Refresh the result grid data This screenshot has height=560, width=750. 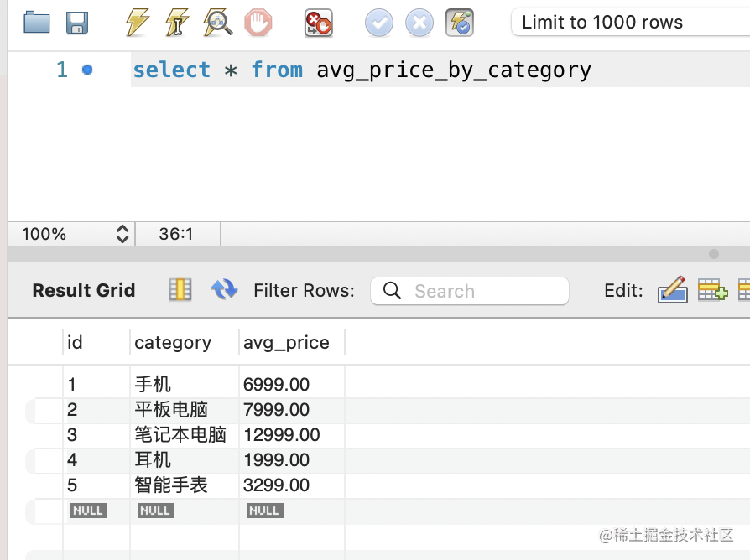224,290
